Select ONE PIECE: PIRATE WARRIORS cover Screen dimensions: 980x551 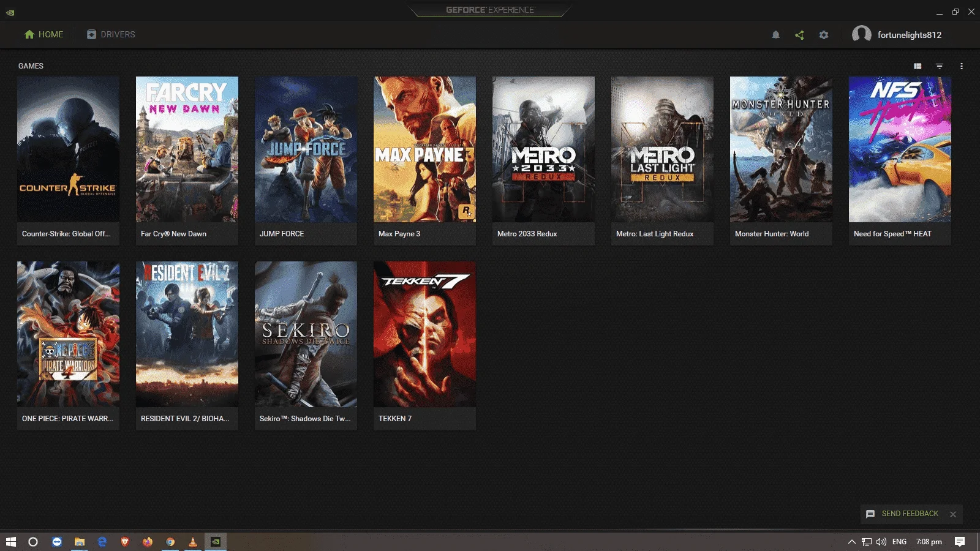(x=68, y=334)
